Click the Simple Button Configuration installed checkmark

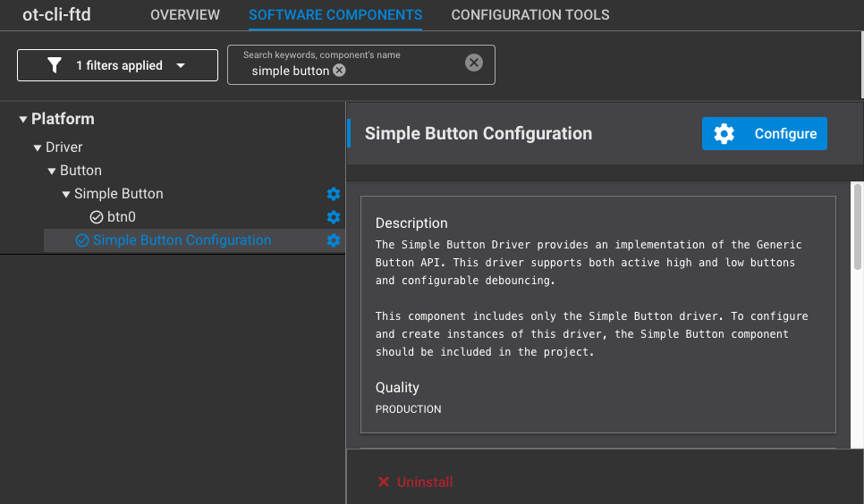(82, 240)
